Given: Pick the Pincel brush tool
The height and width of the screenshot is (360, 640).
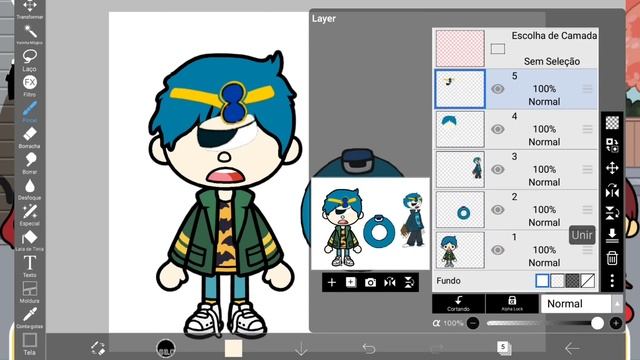Looking at the screenshot, I should tap(30, 111).
